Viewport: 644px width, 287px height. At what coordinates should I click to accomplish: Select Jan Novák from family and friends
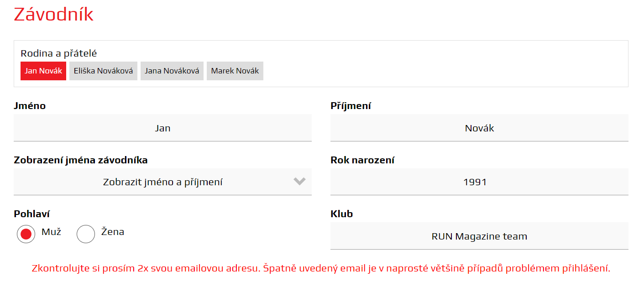43,71
